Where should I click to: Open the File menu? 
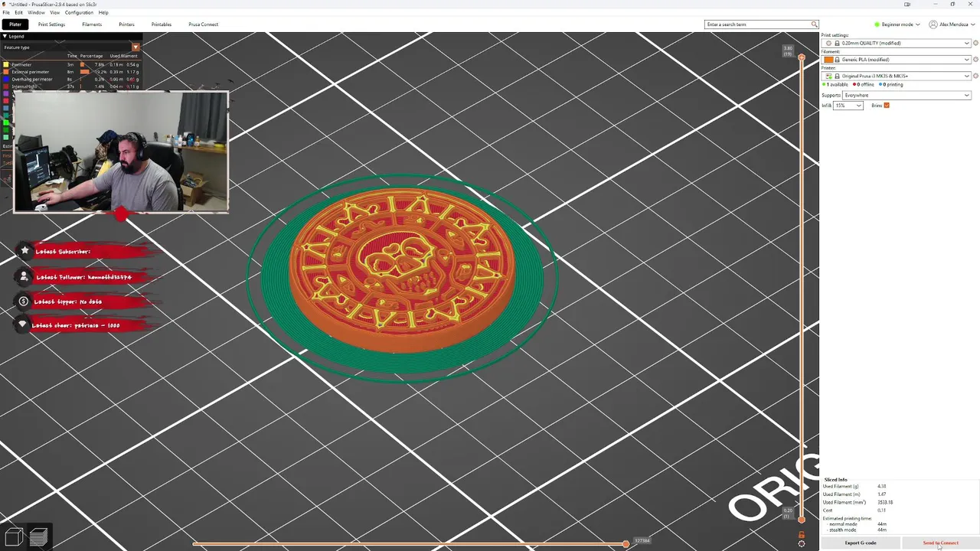[x=6, y=12]
